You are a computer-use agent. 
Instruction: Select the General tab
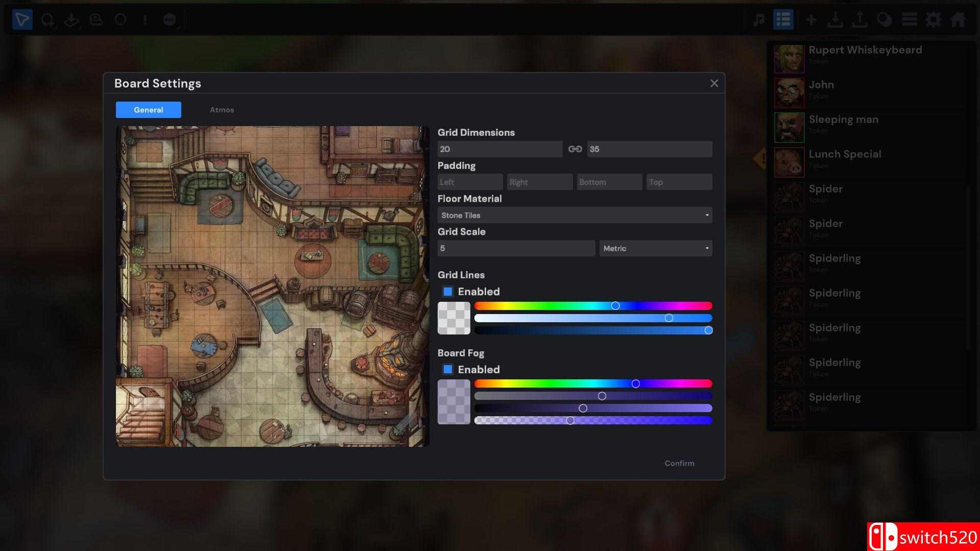(x=149, y=110)
